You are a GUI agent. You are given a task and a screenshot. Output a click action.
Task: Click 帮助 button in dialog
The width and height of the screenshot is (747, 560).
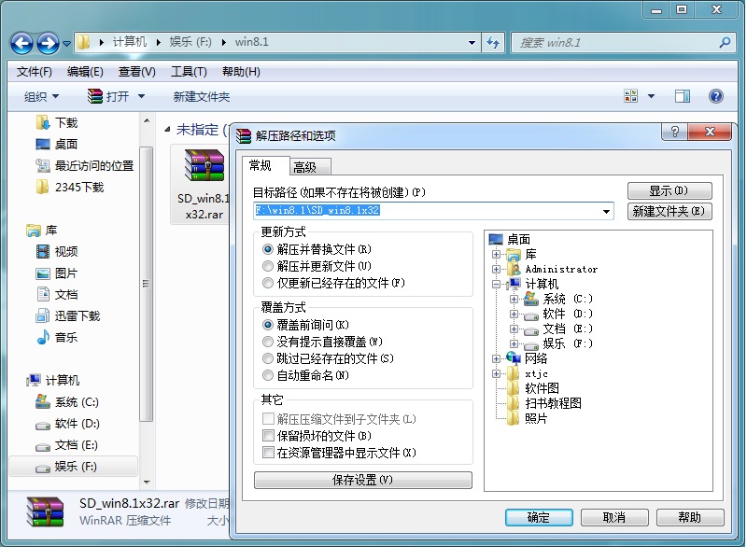pyautogui.click(x=690, y=518)
